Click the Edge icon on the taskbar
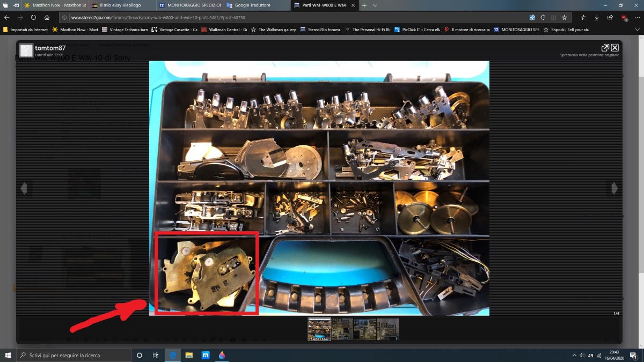644x362 pixels. (173, 355)
